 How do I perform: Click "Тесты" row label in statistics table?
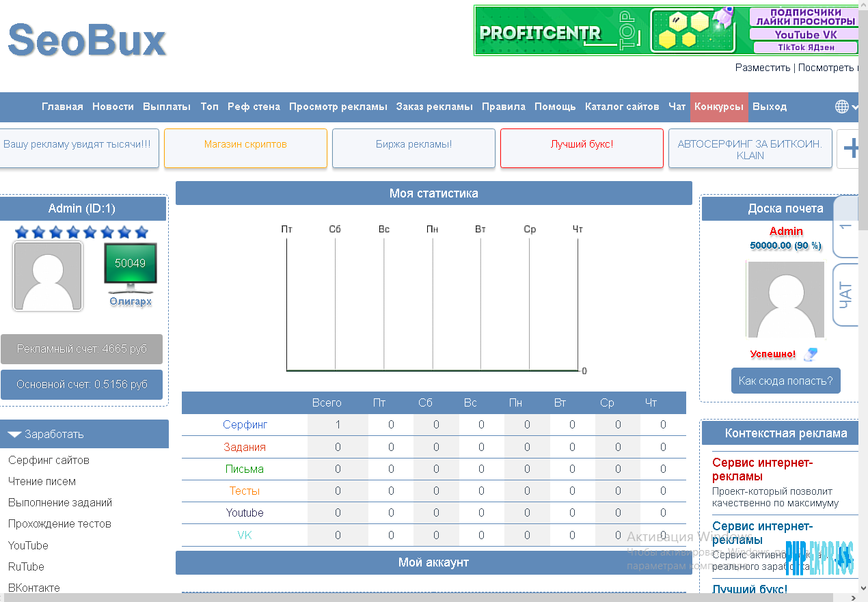(245, 491)
